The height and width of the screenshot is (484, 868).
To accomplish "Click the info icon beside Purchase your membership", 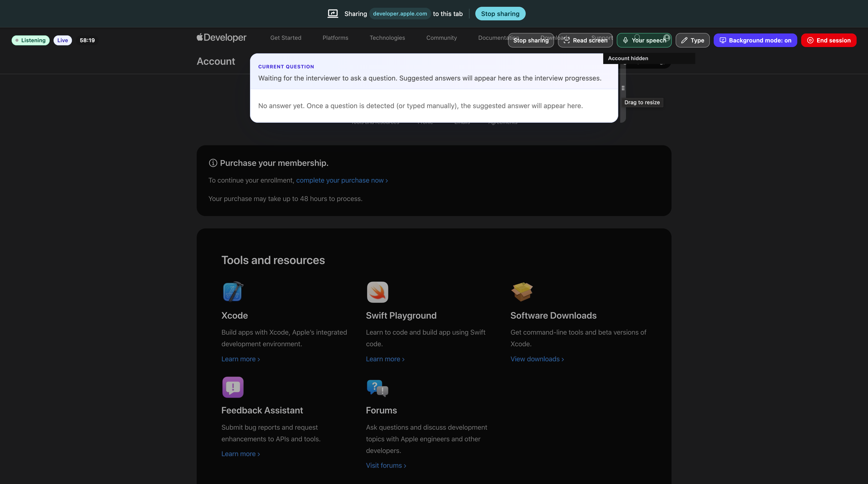I will click(213, 163).
